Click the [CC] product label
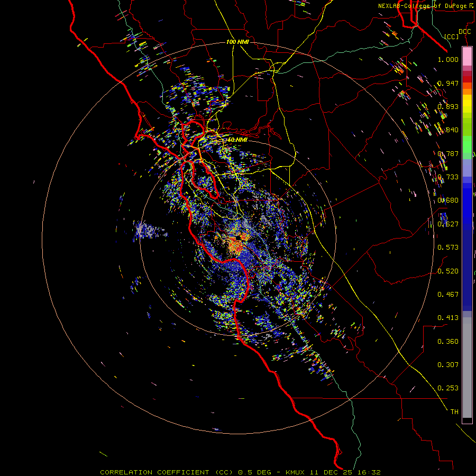The width and height of the screenshot is (476, 476). tap(452, 36)
